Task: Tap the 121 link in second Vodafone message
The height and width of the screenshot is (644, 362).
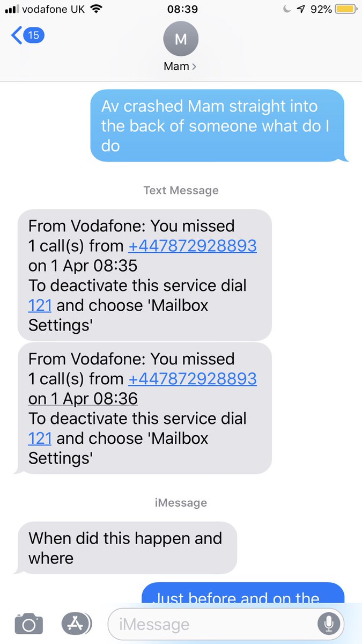Action: [40, 438]
